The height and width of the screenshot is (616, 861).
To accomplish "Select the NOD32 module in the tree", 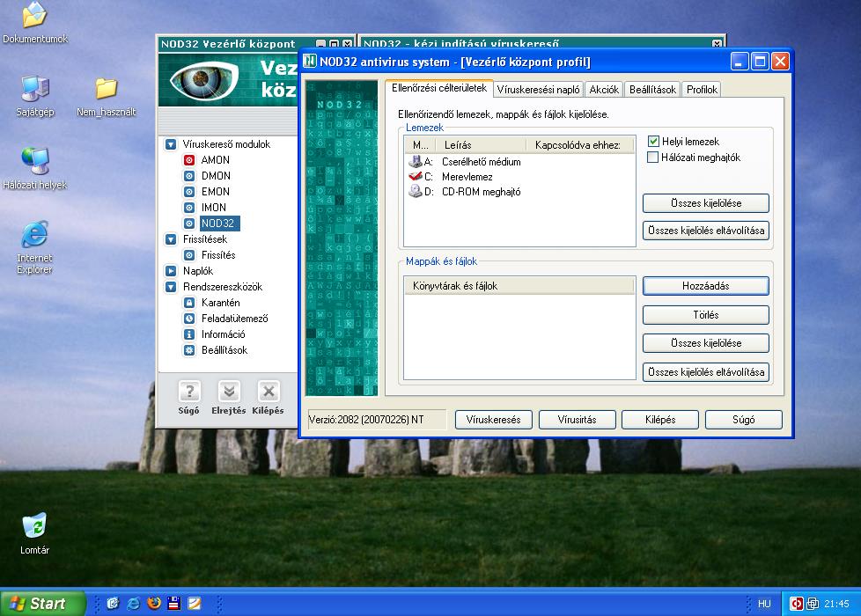I will pyautogui.click(x=218, y=224).
